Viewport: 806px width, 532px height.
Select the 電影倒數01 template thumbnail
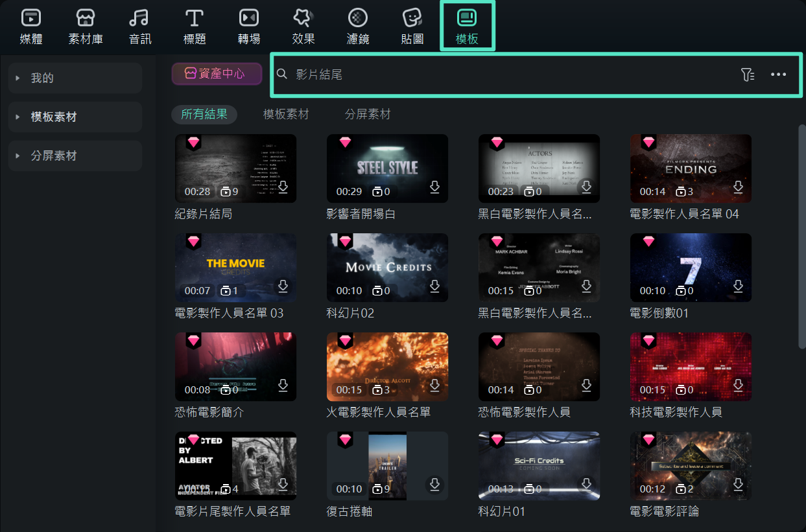pyautogui.click(x=691, y=267)
